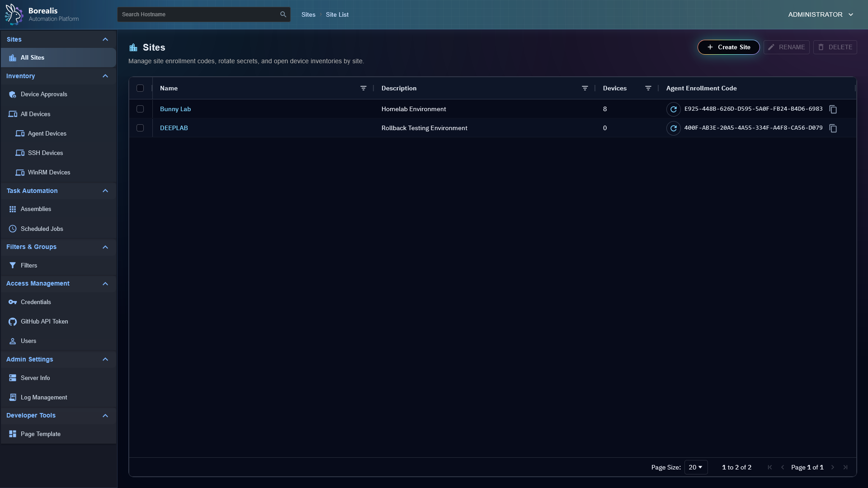Select the DEEPLAB row checkbox
Viewport: 868px width, 488px height.
coord(140,128)
